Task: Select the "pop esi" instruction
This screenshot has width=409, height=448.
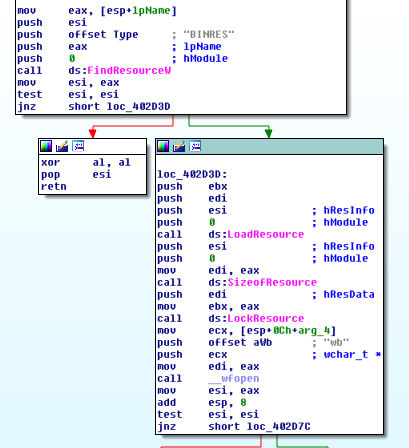Action: coord(76,174)
